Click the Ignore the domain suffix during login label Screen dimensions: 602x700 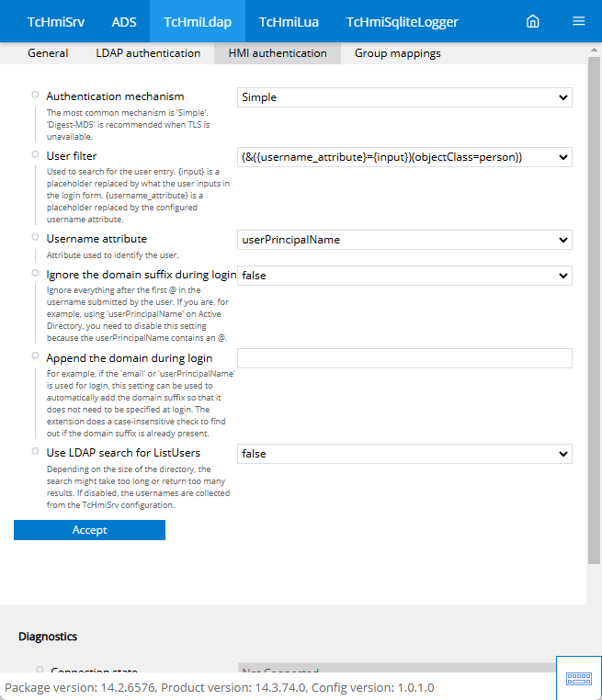[x=142, y=274]
